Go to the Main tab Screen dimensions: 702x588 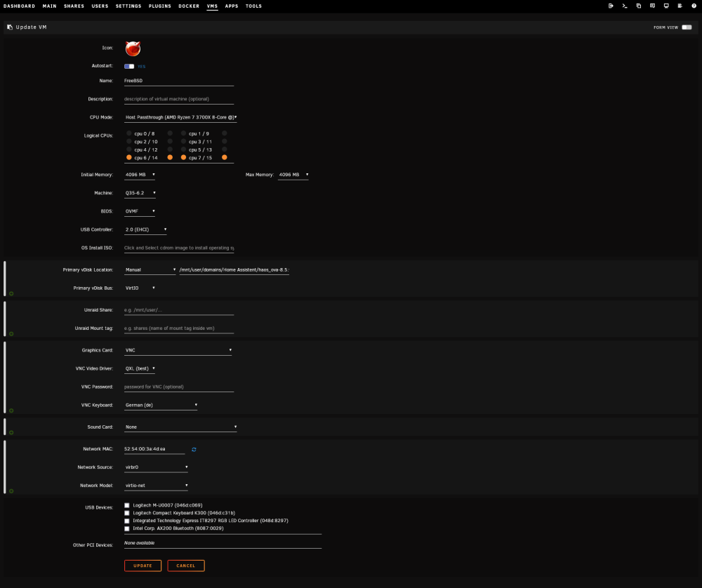tap(50, 6)
